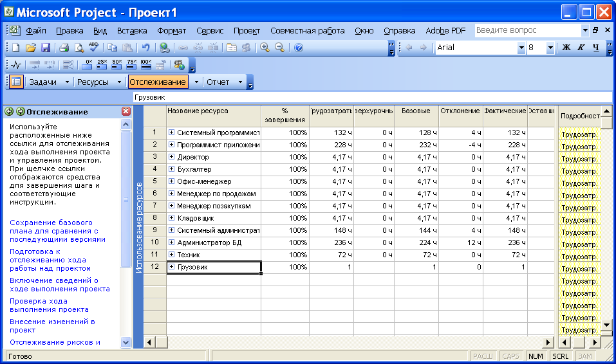Expand the Грузовик resource row
Viewport: 616px width, 364px height.
coord(171,267)
